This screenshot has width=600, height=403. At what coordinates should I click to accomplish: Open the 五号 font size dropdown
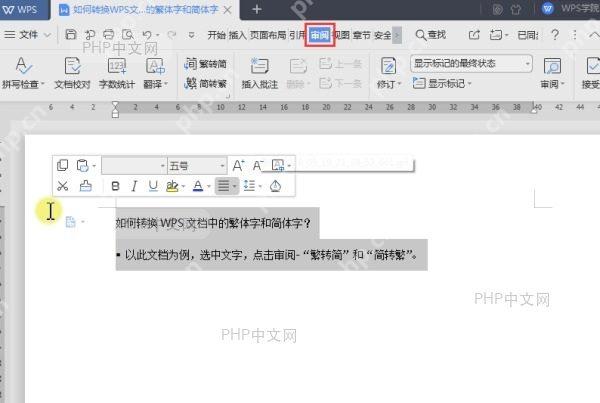197,166
